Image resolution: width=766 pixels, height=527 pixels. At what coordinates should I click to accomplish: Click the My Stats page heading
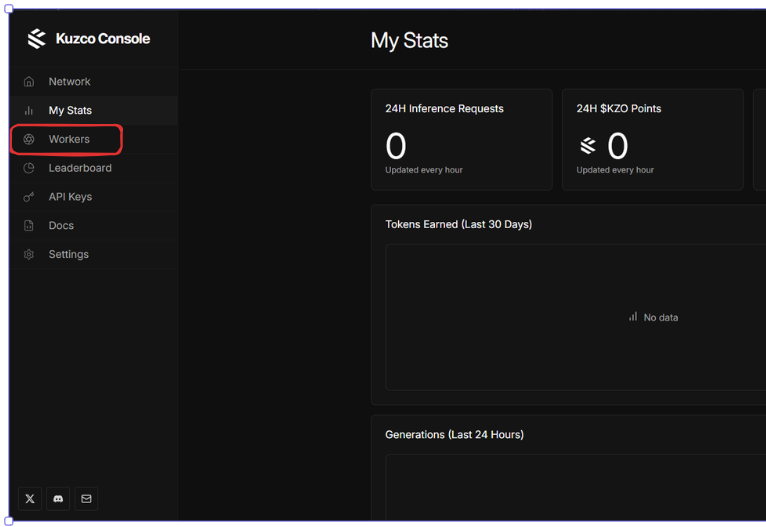pyautogui.click(x=409, y=41)
